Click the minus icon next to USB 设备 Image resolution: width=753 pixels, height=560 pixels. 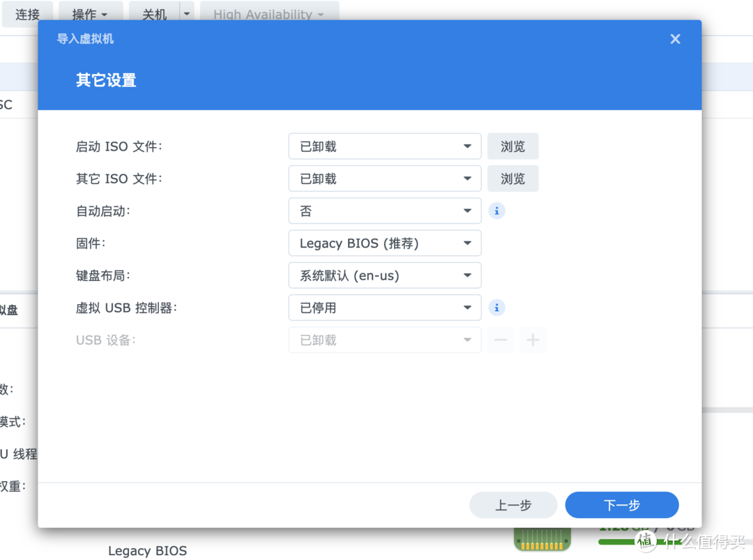(x=500, y=340)
